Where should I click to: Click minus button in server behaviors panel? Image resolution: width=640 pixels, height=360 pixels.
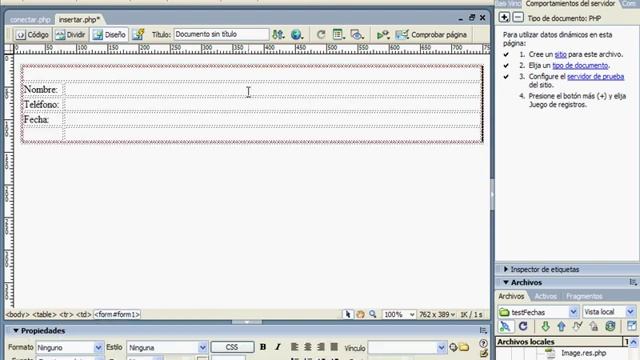[x=518, y=18]
